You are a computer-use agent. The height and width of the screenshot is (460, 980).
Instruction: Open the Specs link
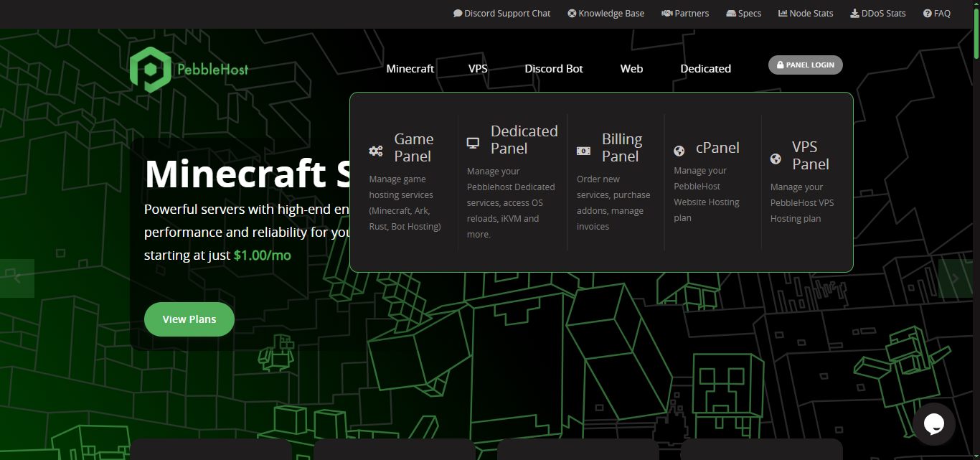[744, 13]
